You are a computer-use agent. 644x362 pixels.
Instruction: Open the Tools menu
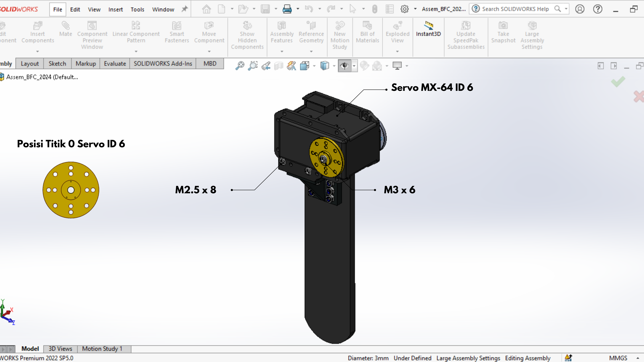(137, 10)
